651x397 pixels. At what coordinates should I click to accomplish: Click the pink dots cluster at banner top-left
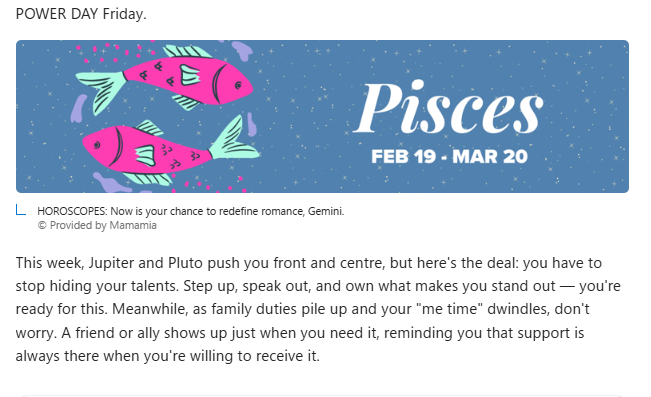[x=112, y=53]
